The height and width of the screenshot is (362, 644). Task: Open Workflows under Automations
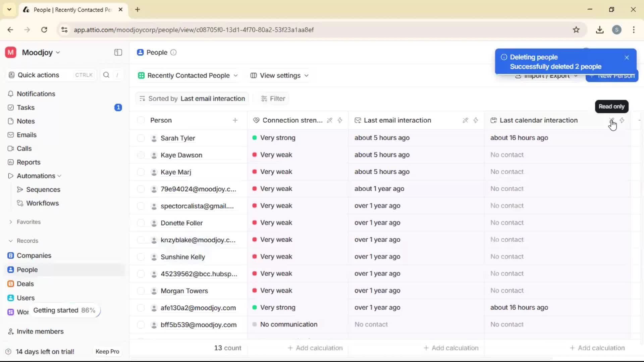[x=42, y=203]
